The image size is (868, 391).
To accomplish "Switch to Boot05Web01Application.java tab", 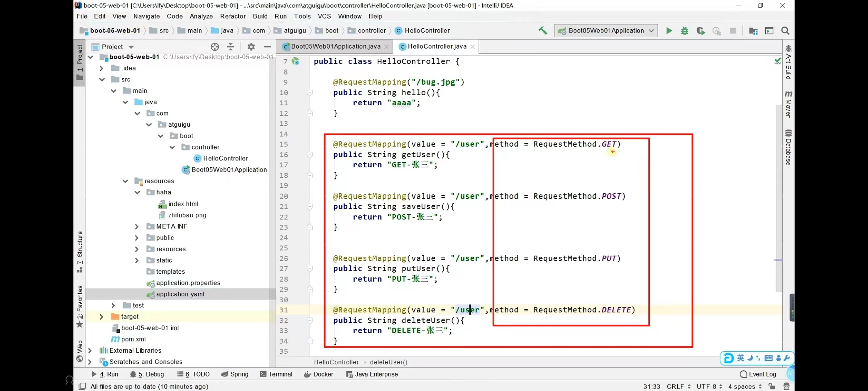I will 335,46.
